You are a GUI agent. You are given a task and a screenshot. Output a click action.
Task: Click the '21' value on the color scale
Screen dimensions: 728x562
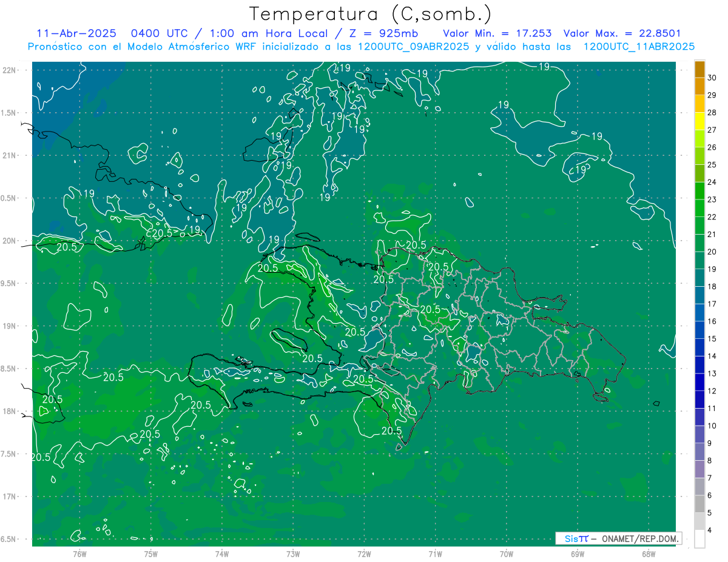pos(712,234)
